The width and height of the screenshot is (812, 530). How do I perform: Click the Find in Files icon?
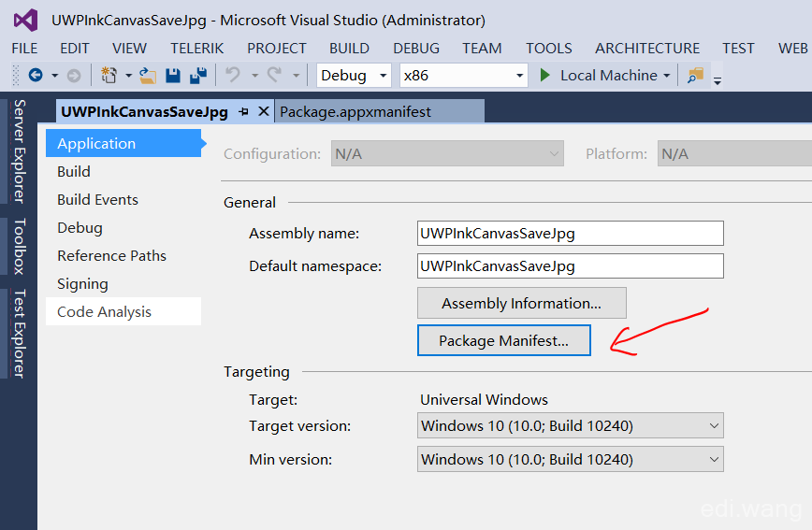695,76
